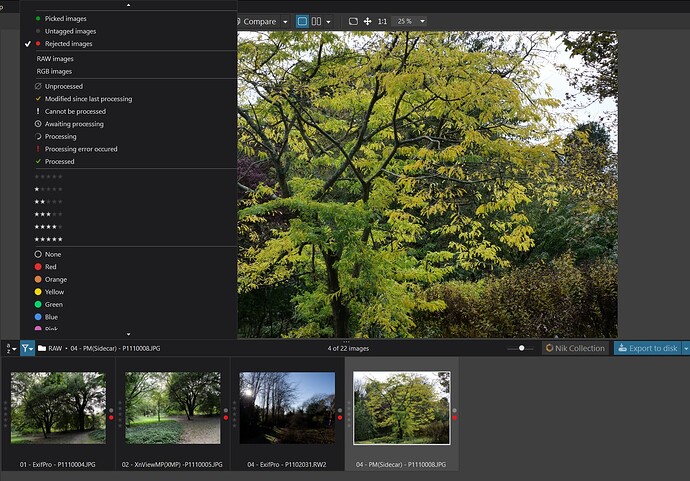
Task: Adjust the thumbnail size slider
Action: [x=521, y=348]
